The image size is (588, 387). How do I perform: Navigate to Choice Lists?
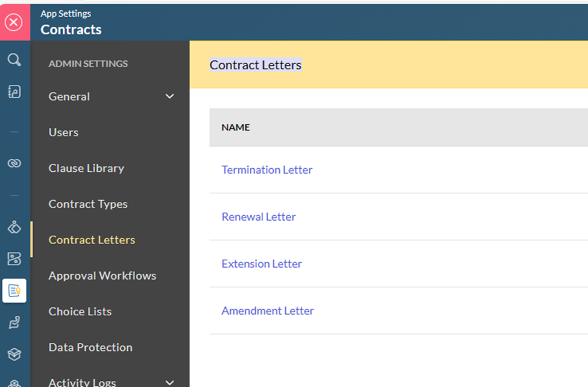80,311
